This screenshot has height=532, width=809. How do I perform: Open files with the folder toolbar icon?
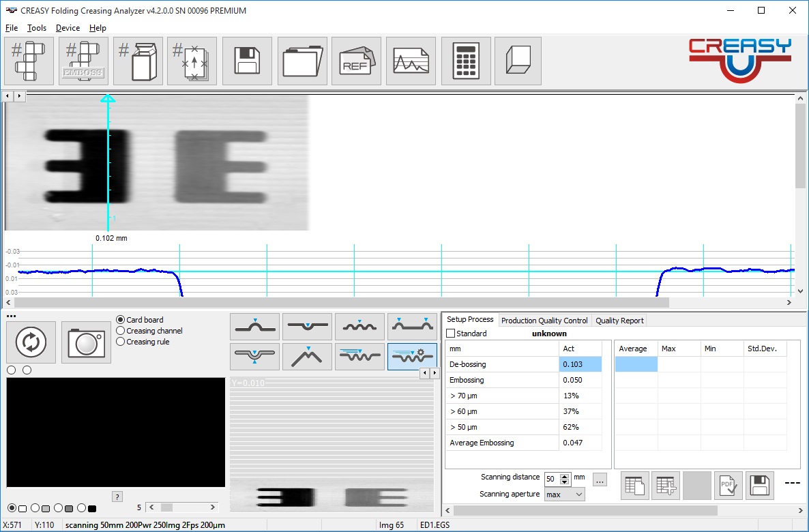pos(302,61)
